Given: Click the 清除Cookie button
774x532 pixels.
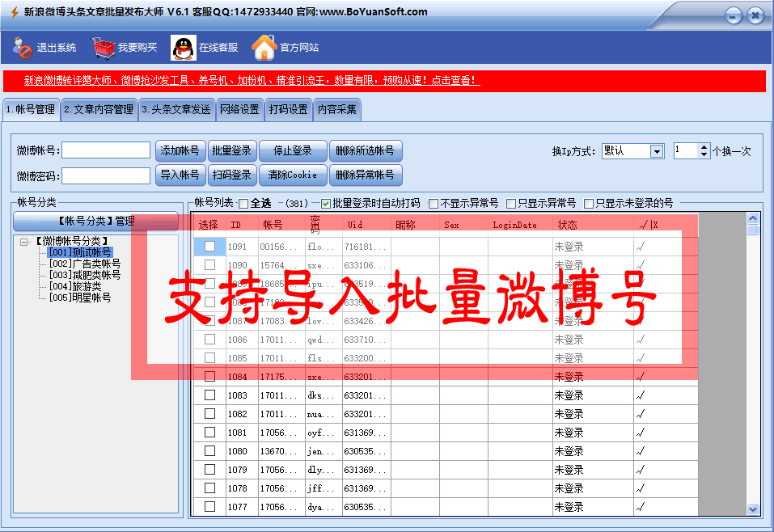Looking at the screenshot, I should tap(293, 175).
